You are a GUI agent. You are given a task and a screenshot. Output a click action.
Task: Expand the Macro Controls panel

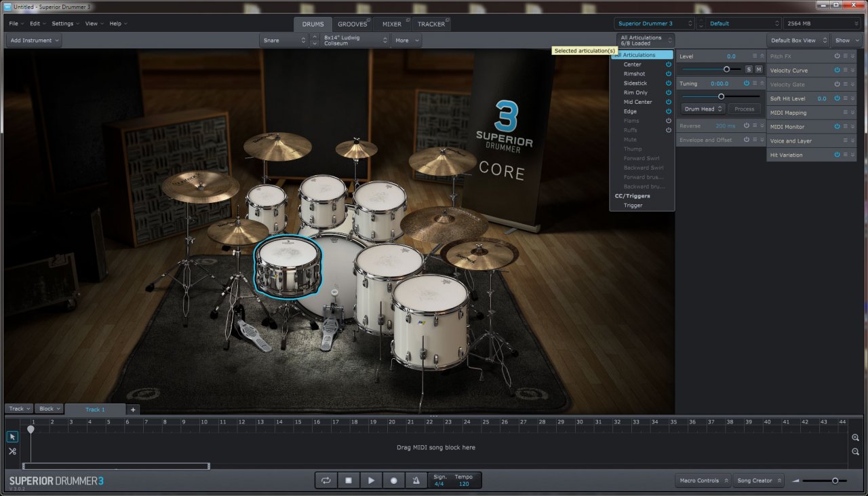pos(703,480)
